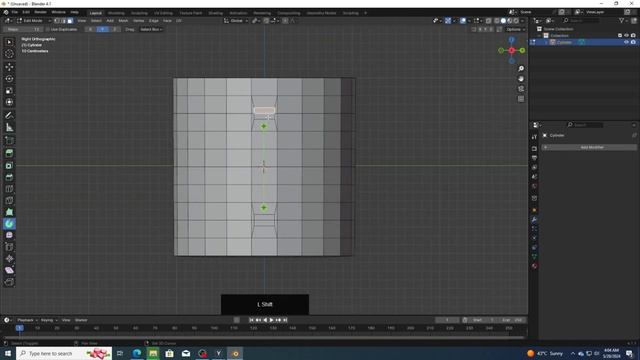This screenshot has width=640, height=360.
Task: Open viewport shading options dropdown
Action: tap(522, 20)
